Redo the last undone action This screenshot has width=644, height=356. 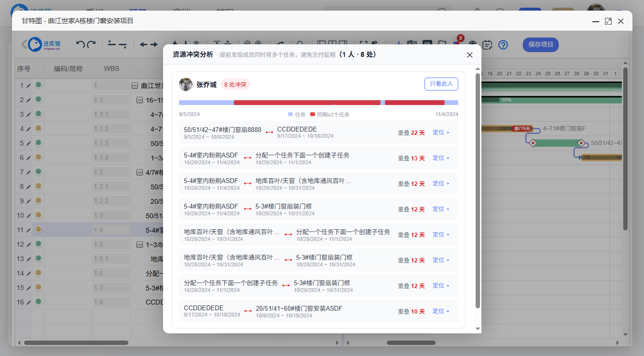91,44
